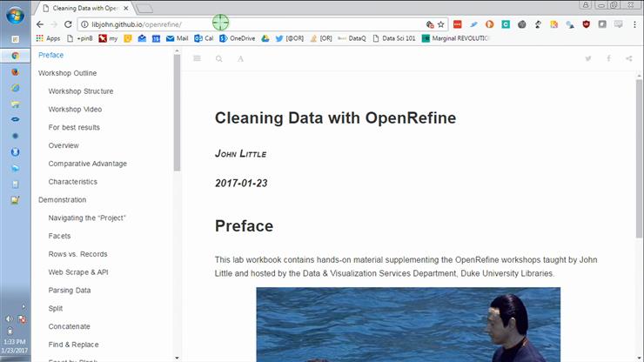Click the Windows Start orb

[15, 15]
